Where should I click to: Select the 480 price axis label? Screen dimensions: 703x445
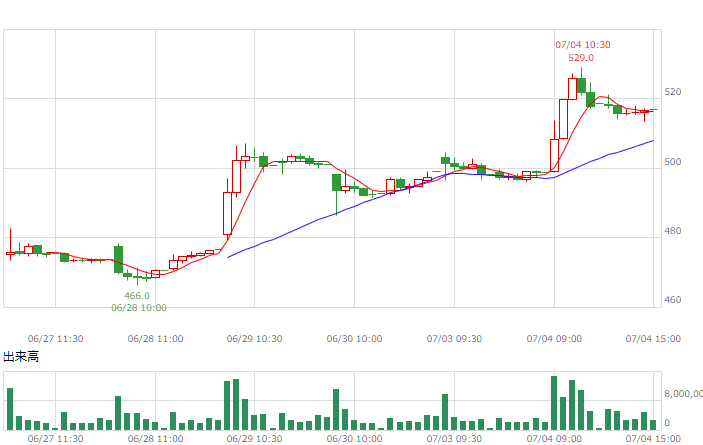[x=673, y=231]
